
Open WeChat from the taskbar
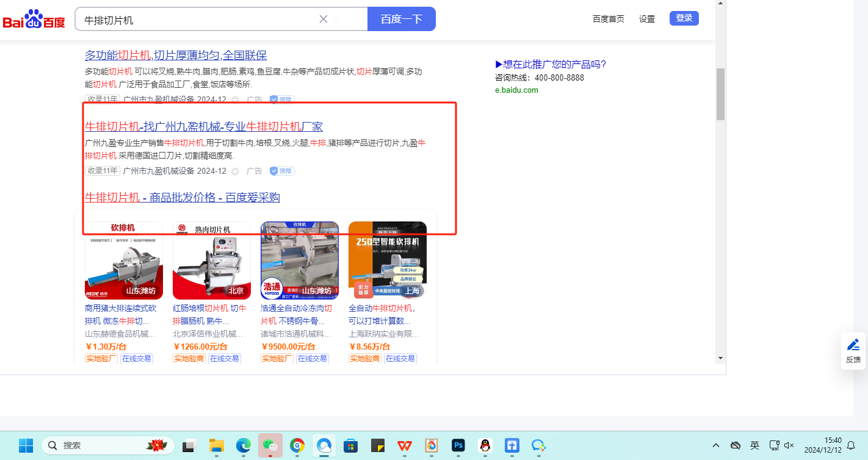click(270, 445)
